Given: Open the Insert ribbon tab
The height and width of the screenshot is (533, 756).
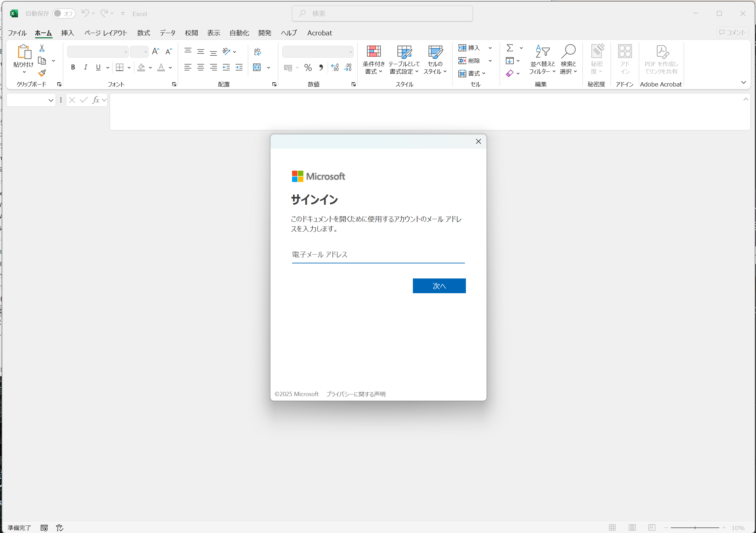Looking at the screenshot, I should (x=67, y=33).
